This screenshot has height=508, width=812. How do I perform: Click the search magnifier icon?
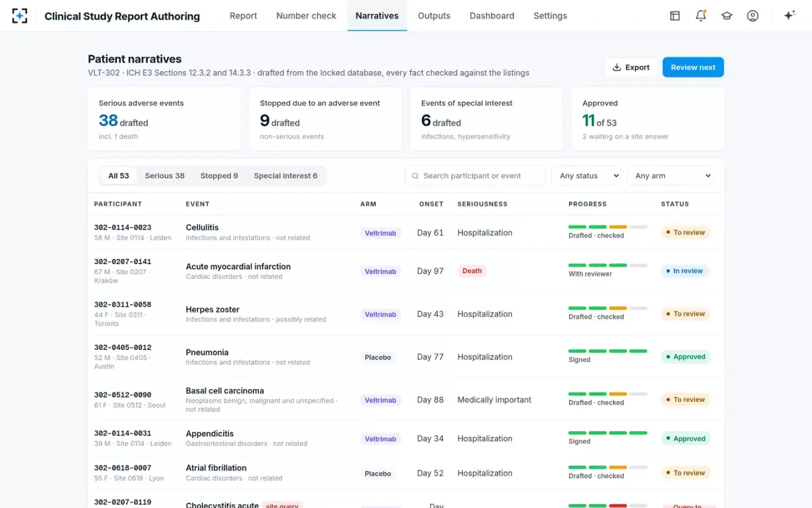coord(416,176)
